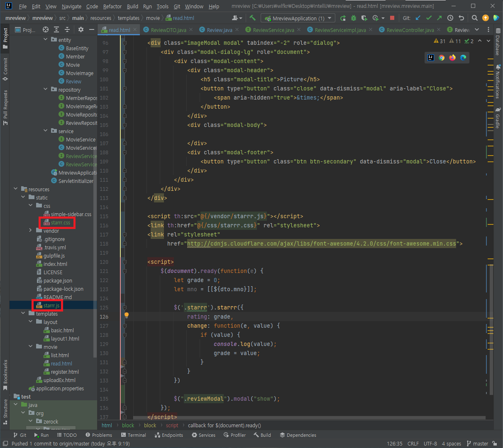Screen dimensions: 503x448
Task: Toggle the read-only lock in status bar
Action: click(x=494, y=443)
